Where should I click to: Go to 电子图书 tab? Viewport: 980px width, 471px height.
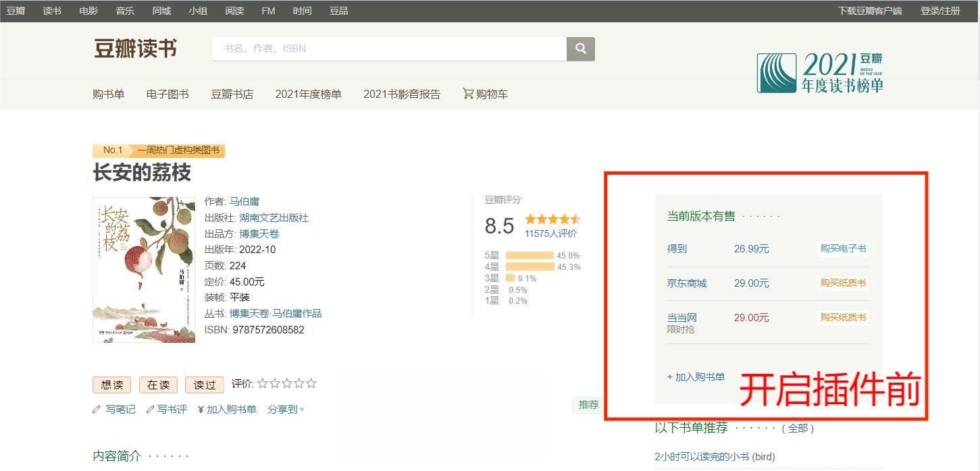(167, 94)
